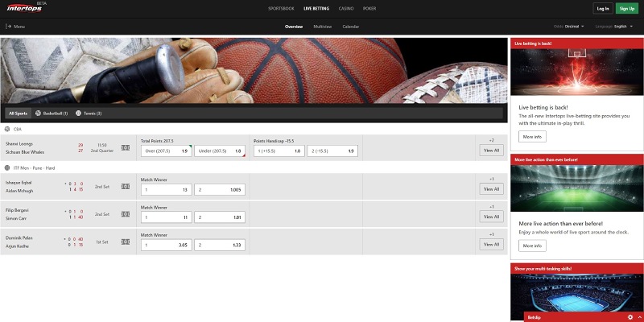The height and width of the screenshot is (322, 644).
Task: Select Over (207.5) odds 1.9
Action: pyautogui.click(x=165, y=151)
